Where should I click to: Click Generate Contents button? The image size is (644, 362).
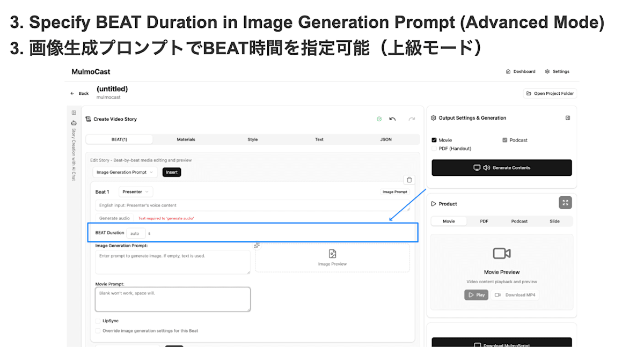pyautogui.click(x=502, y=168)
